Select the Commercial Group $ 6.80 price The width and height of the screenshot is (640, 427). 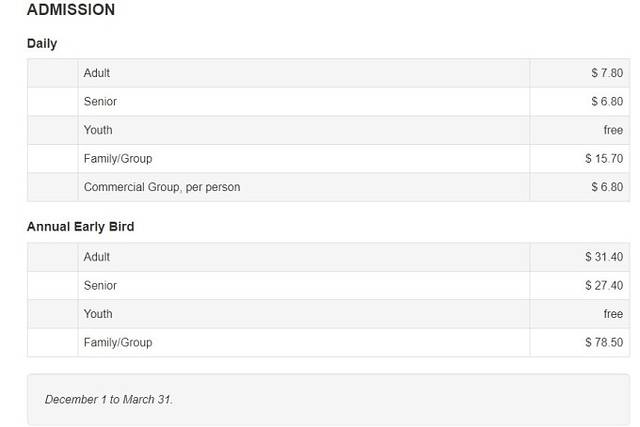(x=606, y=187)
